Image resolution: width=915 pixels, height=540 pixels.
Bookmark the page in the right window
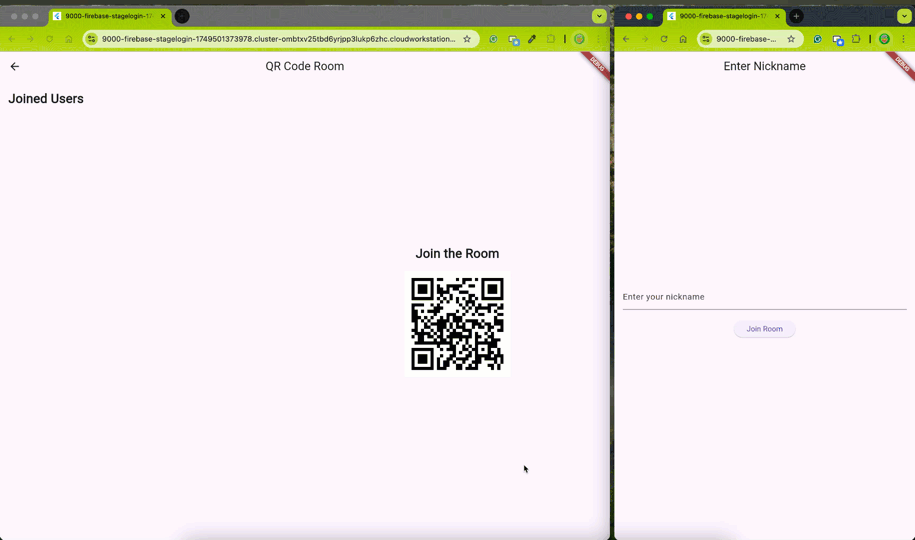point(791,39)
